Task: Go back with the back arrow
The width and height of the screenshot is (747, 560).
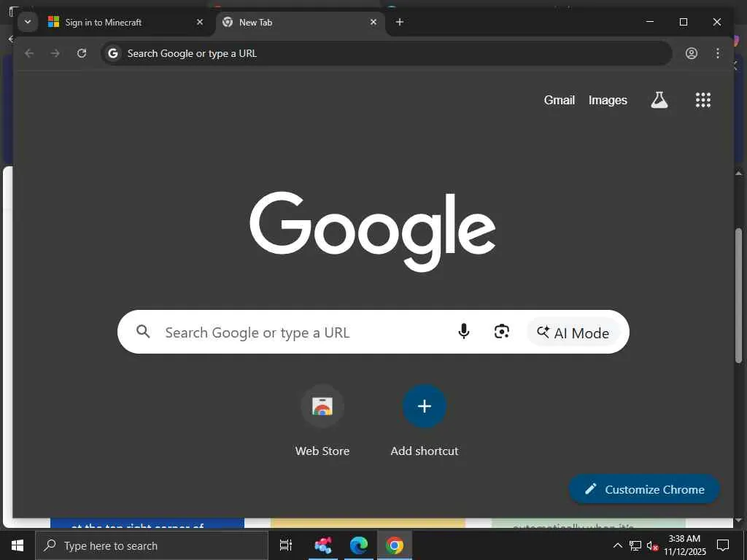Action: point(29,53)
